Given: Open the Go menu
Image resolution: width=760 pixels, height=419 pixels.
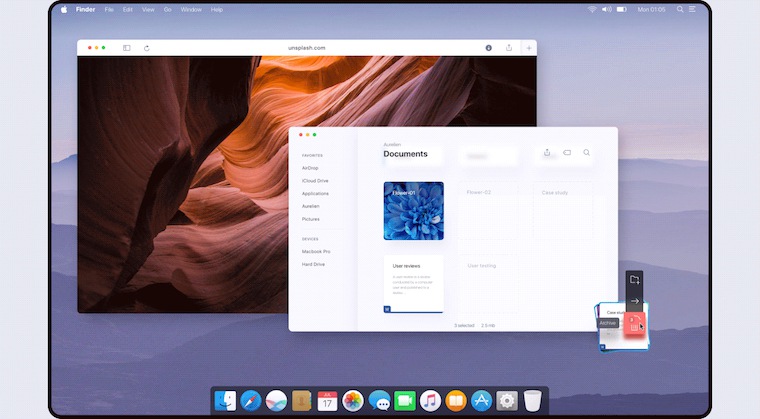Looking at the screenshot, I should point(167,9).
